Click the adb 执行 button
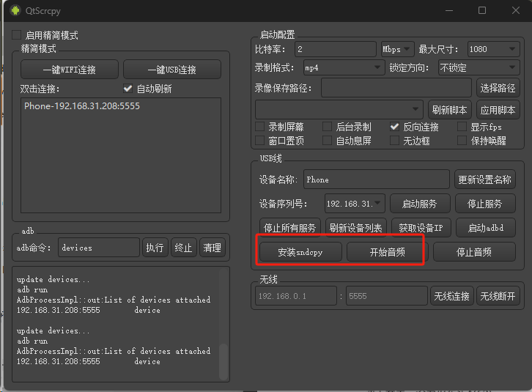This screenshot has height=392, width=532. (155, 248)
